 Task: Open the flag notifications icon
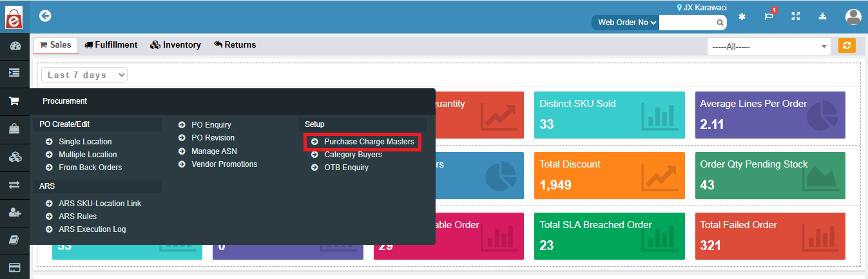[769, 16]
